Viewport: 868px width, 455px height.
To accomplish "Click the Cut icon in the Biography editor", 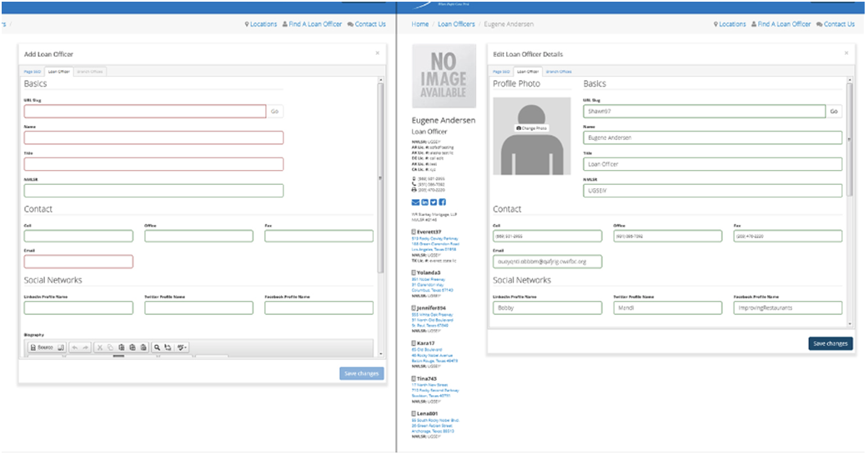I will [99, 347].
